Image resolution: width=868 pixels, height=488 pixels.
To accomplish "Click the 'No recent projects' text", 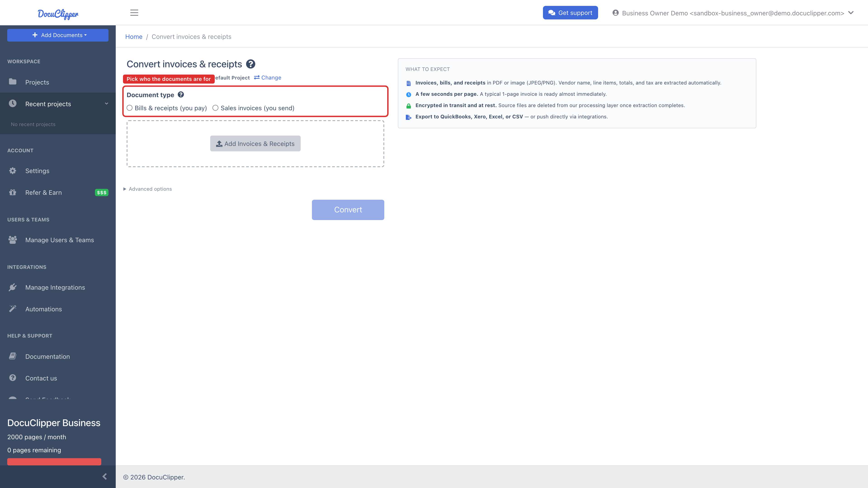I will (33, 124).
